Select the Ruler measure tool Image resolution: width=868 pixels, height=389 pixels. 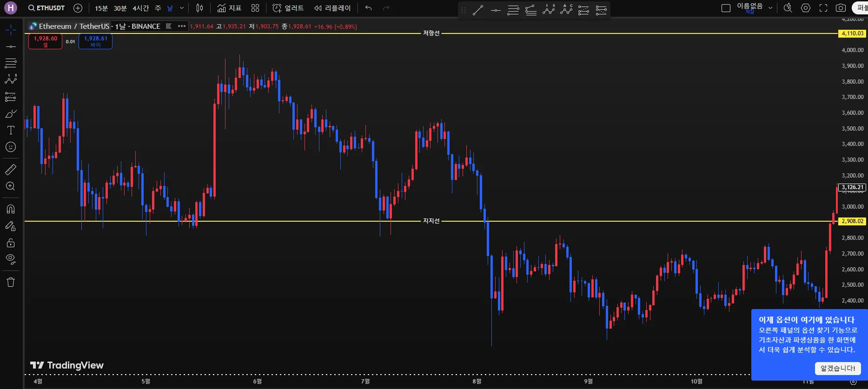coord(11,169)
